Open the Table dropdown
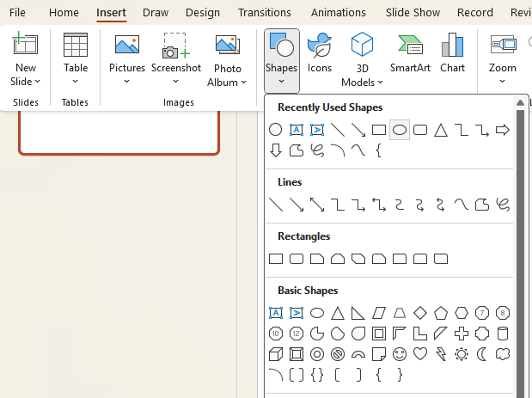Viewport: 532px width, 398px height. point(76,82)
